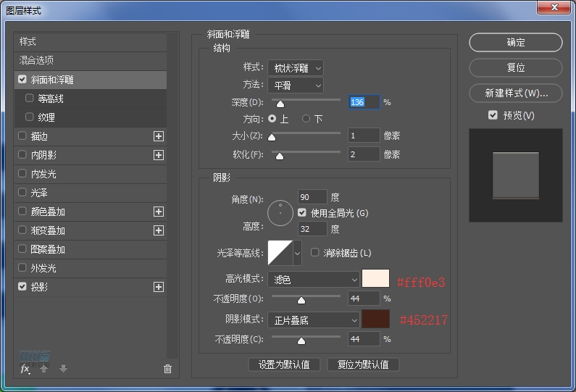The image size is (576, 392).
Task: Enable the Contour (等高线) checkbox
Action: tap(30, 99)
